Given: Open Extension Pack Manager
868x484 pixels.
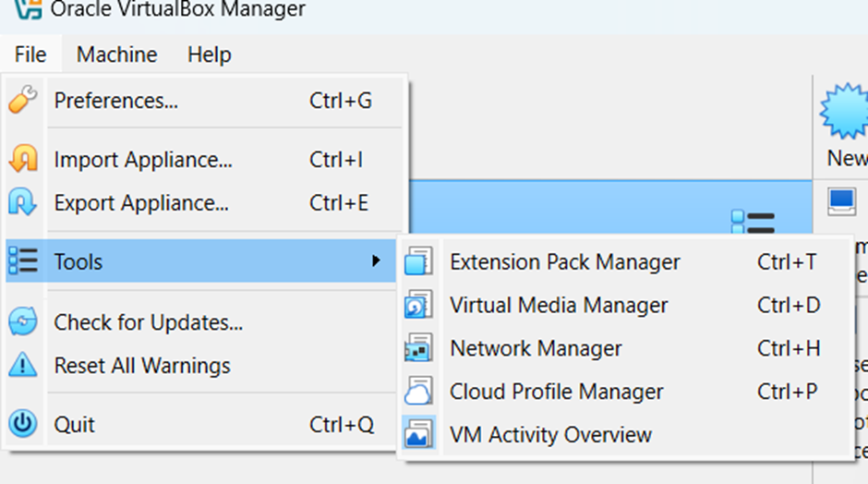Looking at the screenshot, I should [x=625, y=262].
